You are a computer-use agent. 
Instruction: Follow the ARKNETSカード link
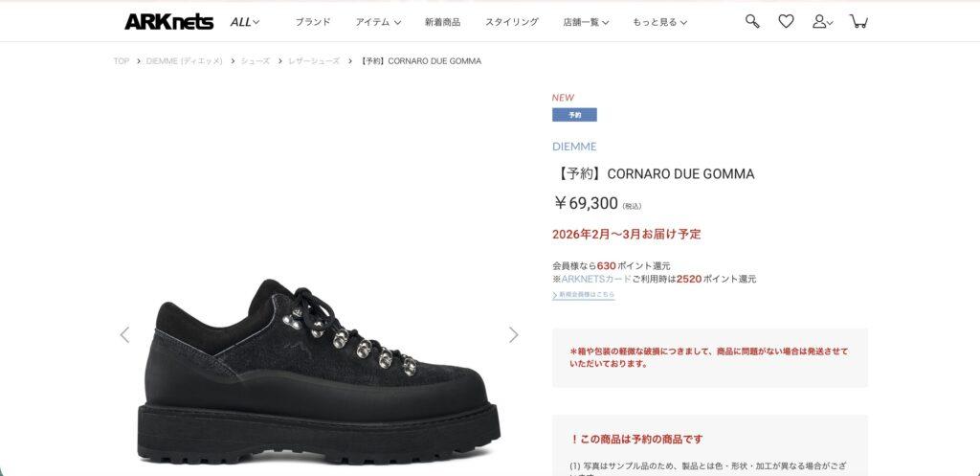tap(596, 279)
